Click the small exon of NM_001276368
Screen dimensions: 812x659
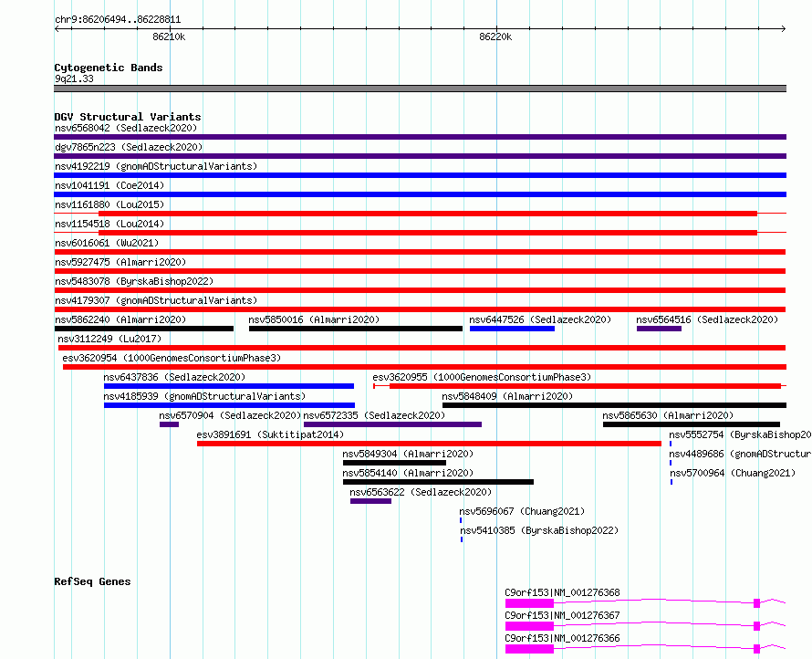point(756,603)
